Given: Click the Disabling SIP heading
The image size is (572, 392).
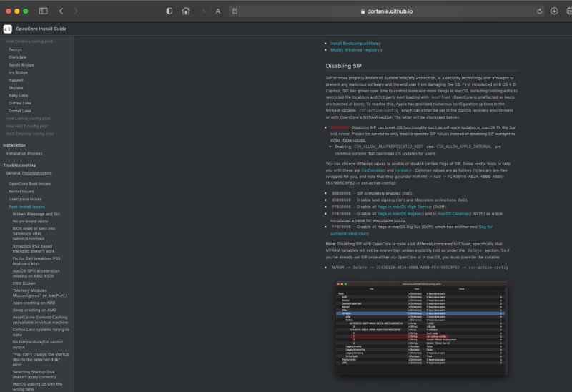Looking at the screenshot, I should point(344,66).
